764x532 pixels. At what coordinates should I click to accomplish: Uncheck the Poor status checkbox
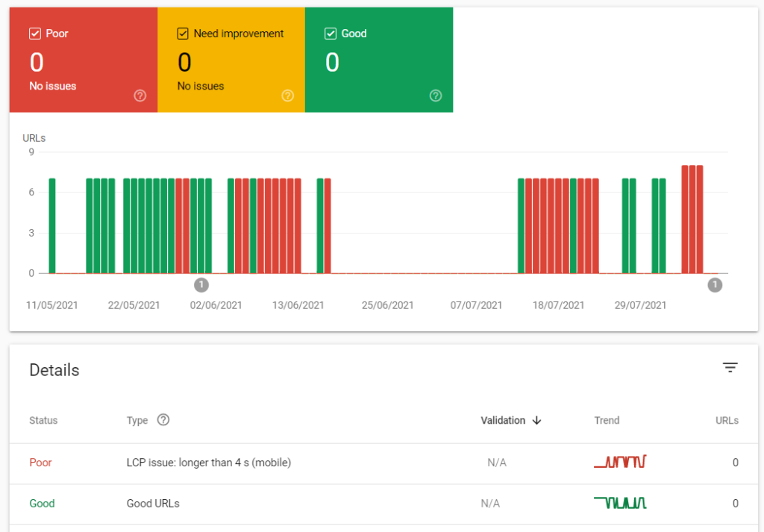coord(35,34)
